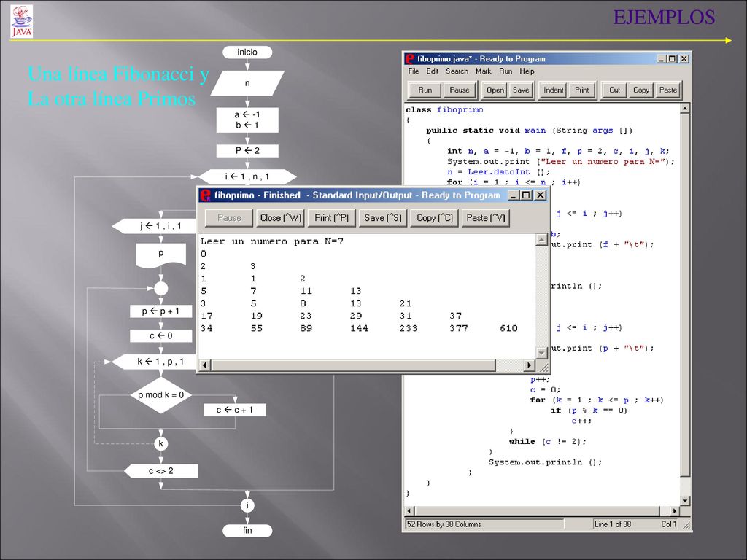The width and height of the screenshot is (747, 560).
Task: Click output window scroll left arrow
Action: pos(205,365)
